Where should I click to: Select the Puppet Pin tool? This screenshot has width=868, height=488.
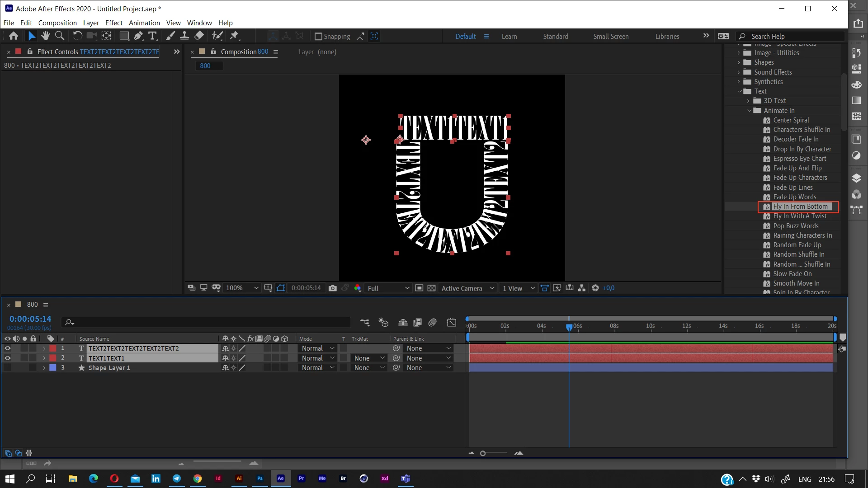(x=234, y=36)
